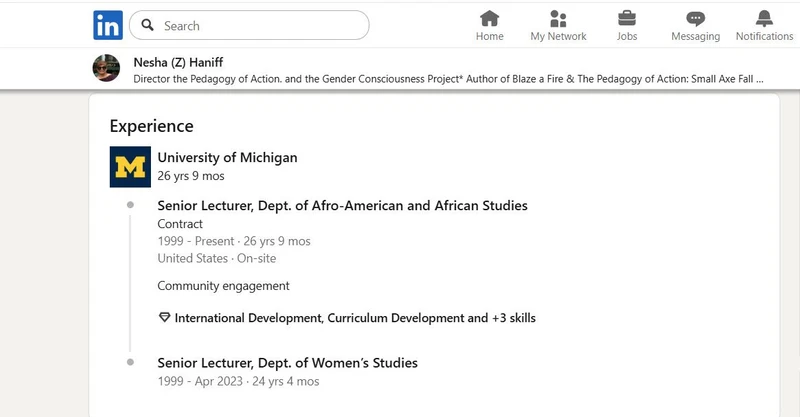Click Senior Lecturer, Afro-American and African Studies title

[342, 206]
